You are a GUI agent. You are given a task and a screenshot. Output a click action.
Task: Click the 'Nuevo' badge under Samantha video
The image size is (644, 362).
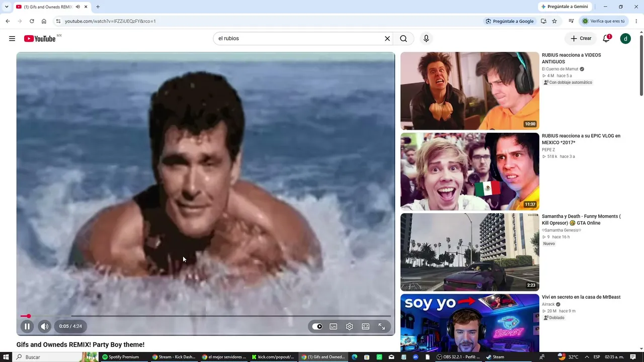pyautogui.click(x=549, y=244)
